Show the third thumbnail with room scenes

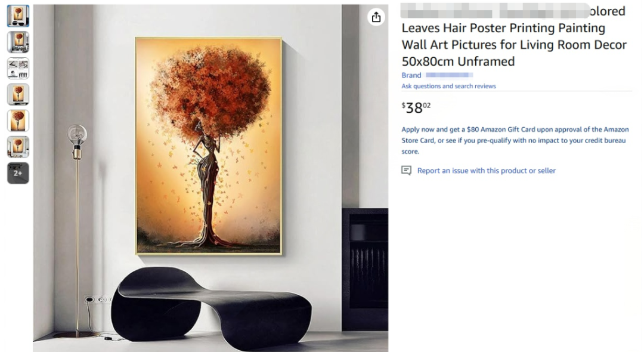[x=18, y=68]
